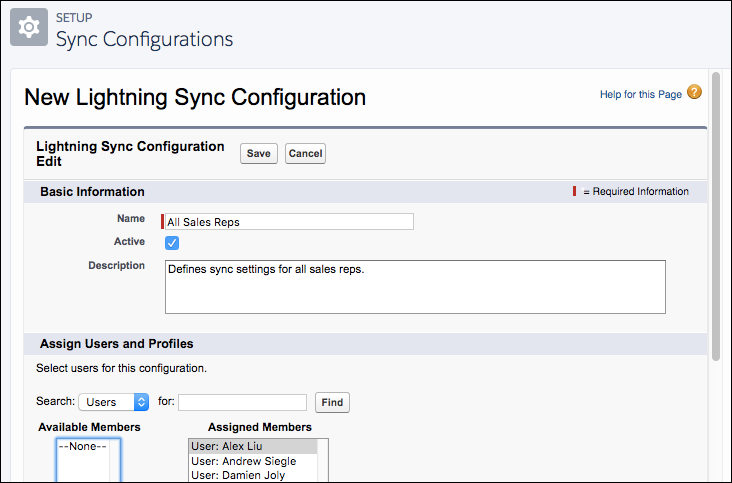This screenshot has height=483, width=732.
Task: Click the New Lightning Sync Configuration title
Action: (195, 98)
